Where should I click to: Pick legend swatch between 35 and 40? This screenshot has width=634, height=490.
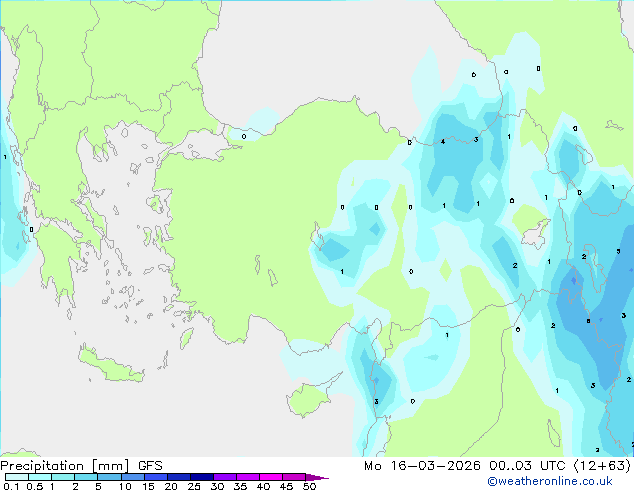pos(247,477)
